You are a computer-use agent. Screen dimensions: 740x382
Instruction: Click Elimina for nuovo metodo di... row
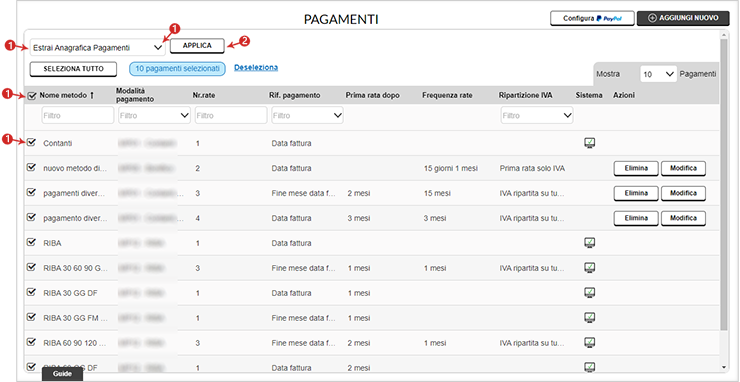[636, 168]
